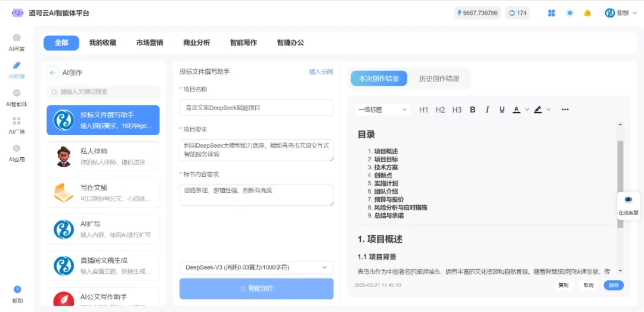Toggle the sun light/dark theme icon
Viewport: 644px width, 312px height.
coord(569,13)
